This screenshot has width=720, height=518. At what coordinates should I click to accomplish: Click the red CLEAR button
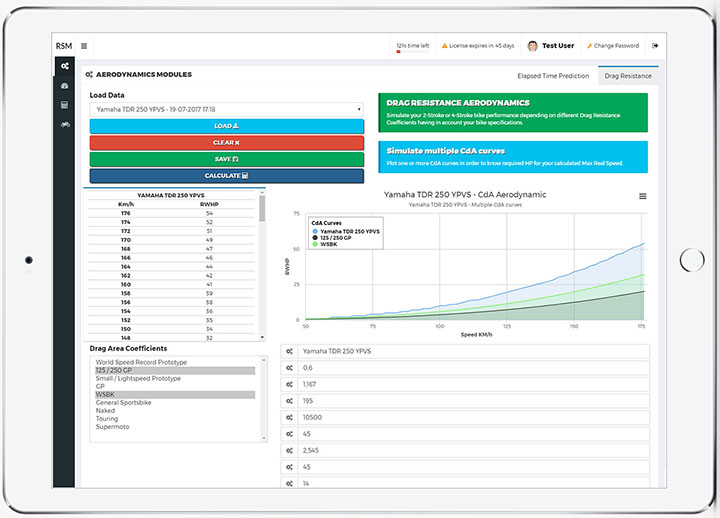[x=226, y=142]
